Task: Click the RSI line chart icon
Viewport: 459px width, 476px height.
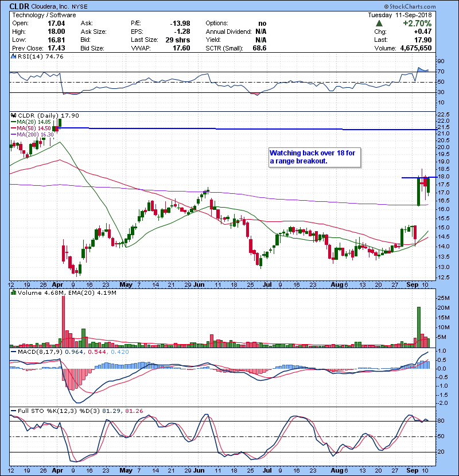Action: 13,56
